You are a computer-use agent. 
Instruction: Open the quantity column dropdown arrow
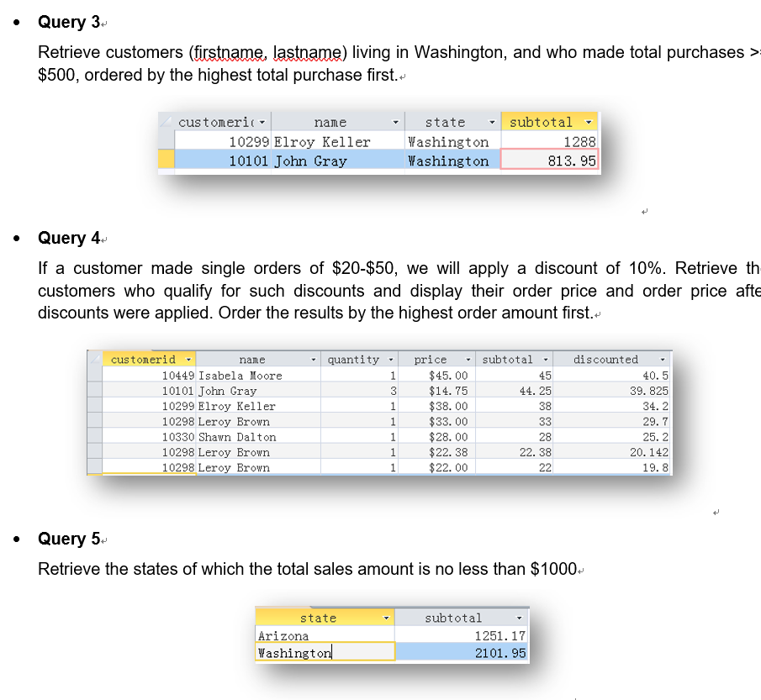pyautogui.click(x=391, y=360)
